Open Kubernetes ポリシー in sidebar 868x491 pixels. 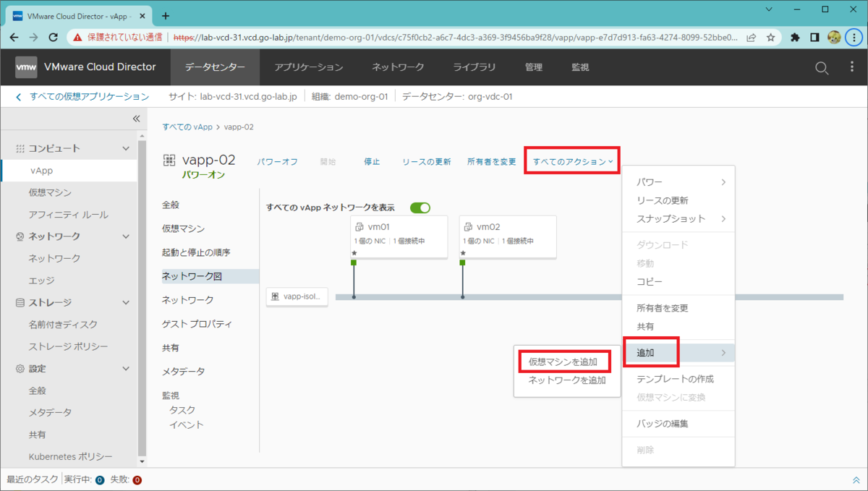tap(70, 457)
